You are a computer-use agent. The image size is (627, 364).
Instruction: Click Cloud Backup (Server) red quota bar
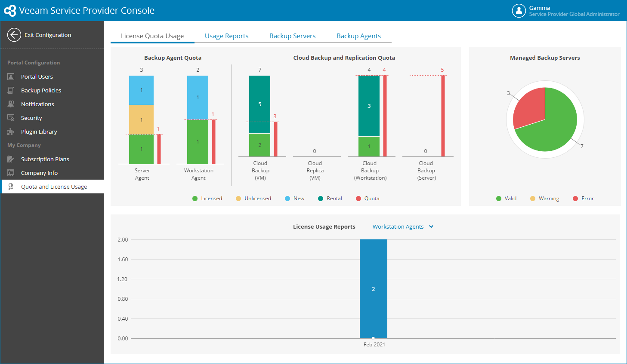(x=443, y=116)
